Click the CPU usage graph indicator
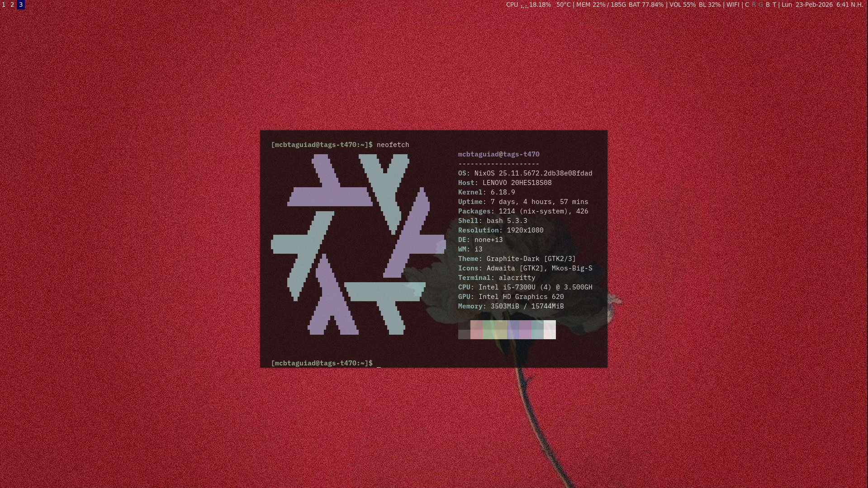868x488 pixels. [524, 5]
